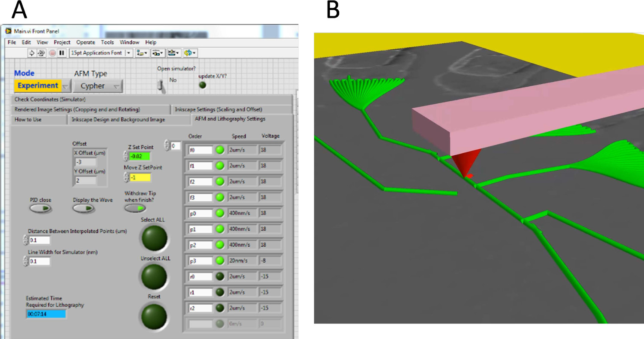Toggle the green LED for order p0
The width and height of the screenshot is (644, 339).
pos(220,213)
